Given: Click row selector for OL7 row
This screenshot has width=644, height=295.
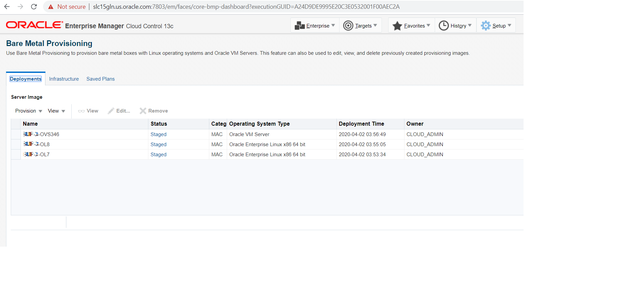Looking at the screenshot, I should [x=16, y=155].
